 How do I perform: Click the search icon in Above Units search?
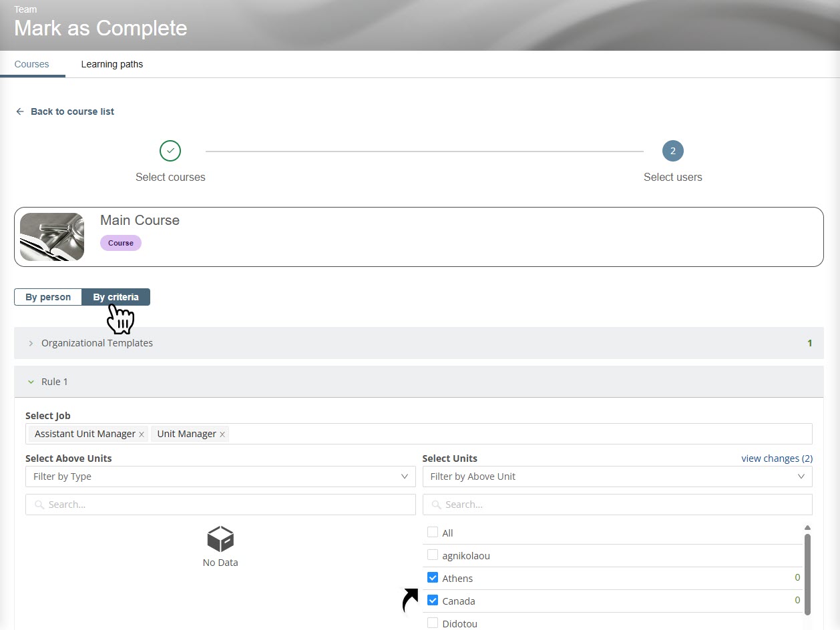39,505
